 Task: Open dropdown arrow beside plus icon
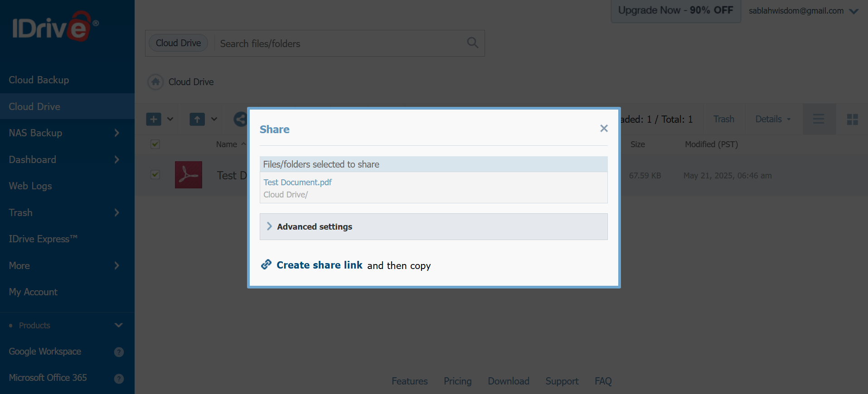pos(170,119)
